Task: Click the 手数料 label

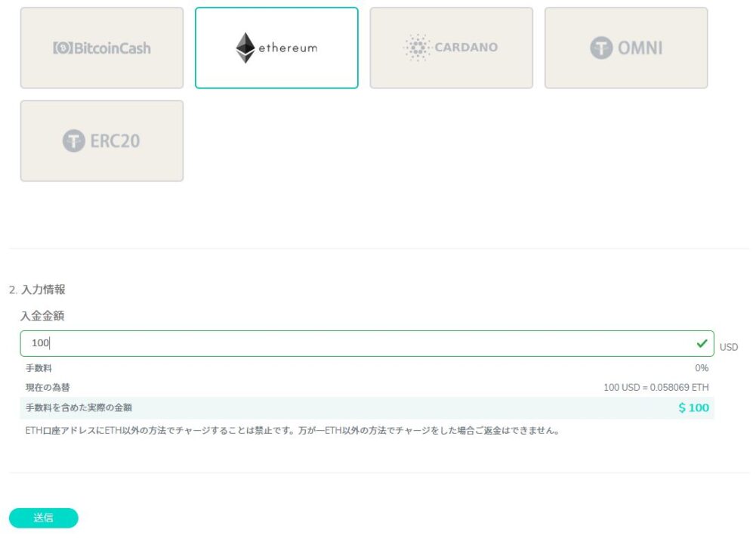Action: [x=39, y=368]
